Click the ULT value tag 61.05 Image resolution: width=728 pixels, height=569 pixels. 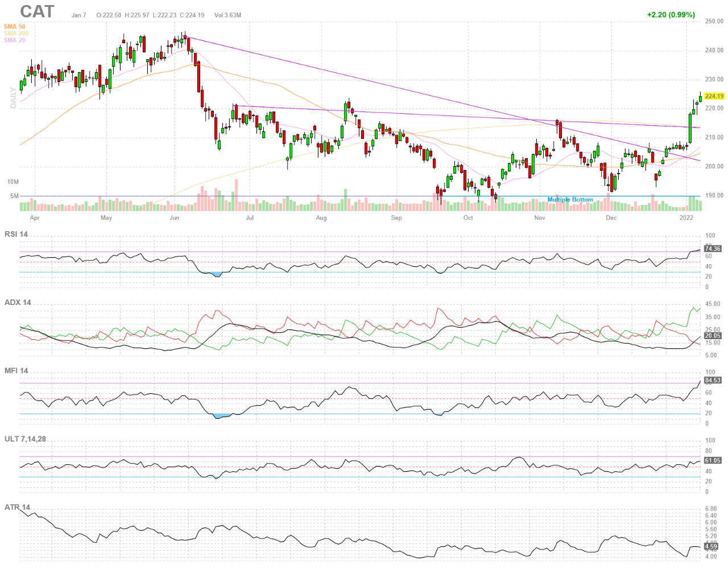pos(713,460)
